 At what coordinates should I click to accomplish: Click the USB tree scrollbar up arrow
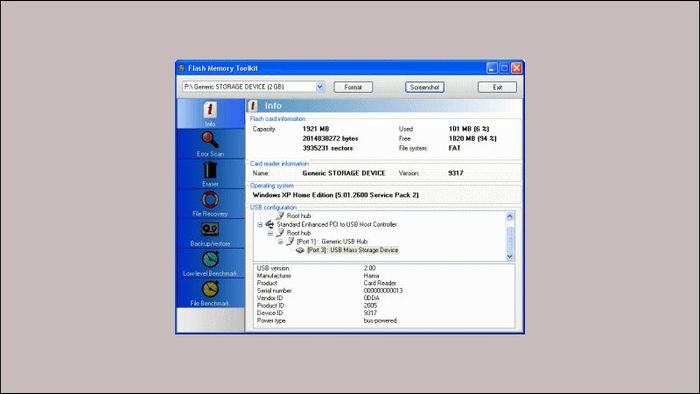(510, 216)
